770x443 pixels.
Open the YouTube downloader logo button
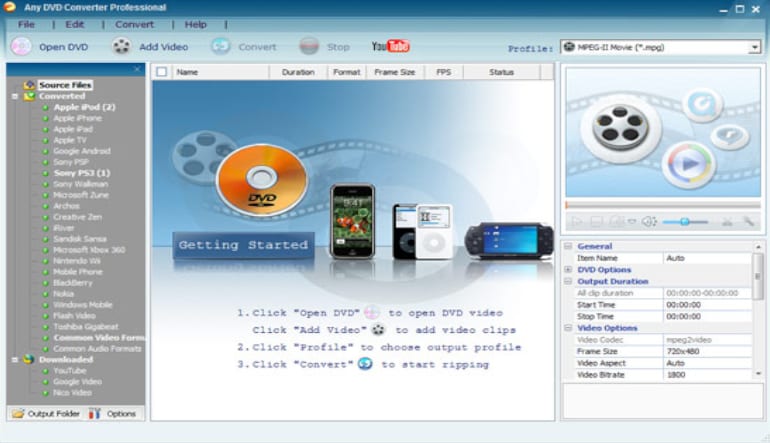(391, 46)
